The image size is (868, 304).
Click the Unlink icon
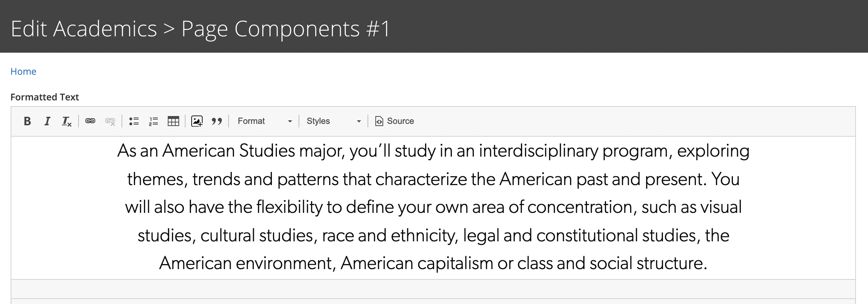(110, 121)
